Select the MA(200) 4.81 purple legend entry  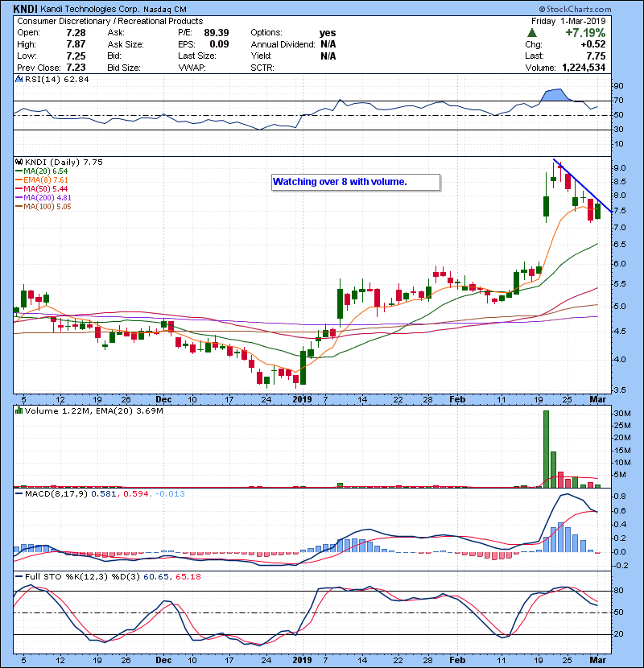[x=40, y=198]
